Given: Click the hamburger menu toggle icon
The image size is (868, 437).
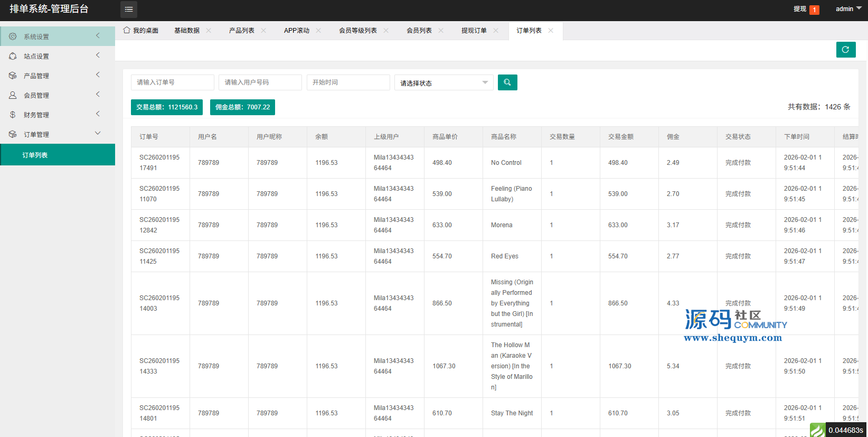Looking at the screenshot, I should (128, 10).
